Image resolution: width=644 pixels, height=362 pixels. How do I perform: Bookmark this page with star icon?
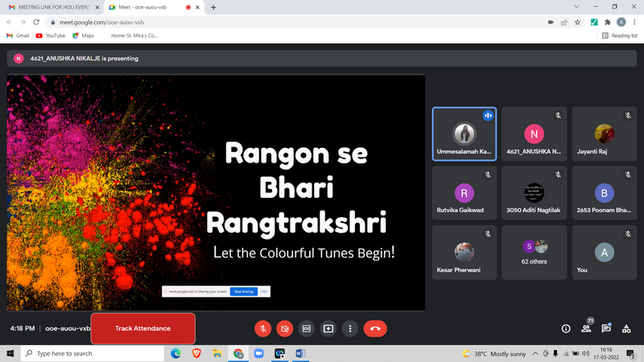tap(577, 23)
